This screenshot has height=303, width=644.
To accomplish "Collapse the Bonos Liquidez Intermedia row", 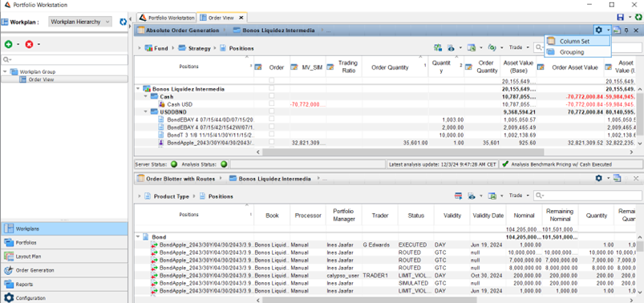I will (138, 89).
